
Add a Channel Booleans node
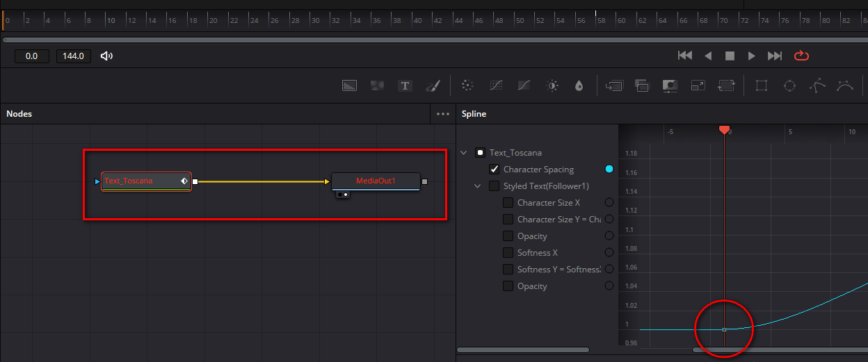pyautogui.click(x=642, y=85)
